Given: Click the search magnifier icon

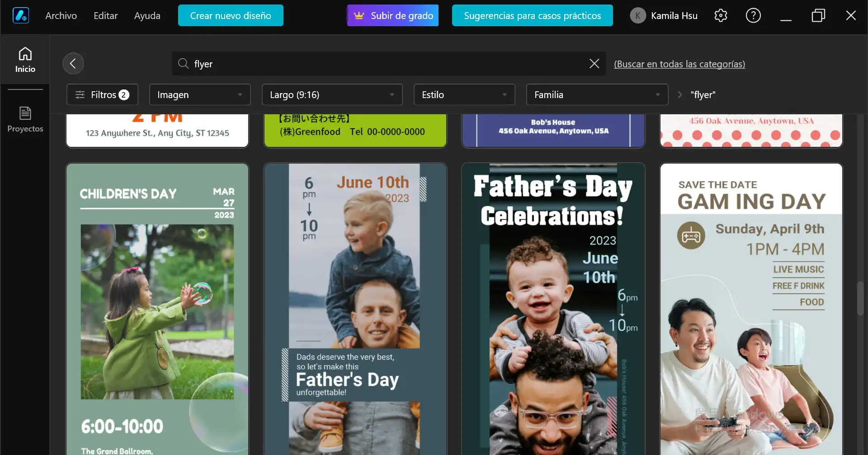Looking at the screenshot, I should (x=183, y=64).
